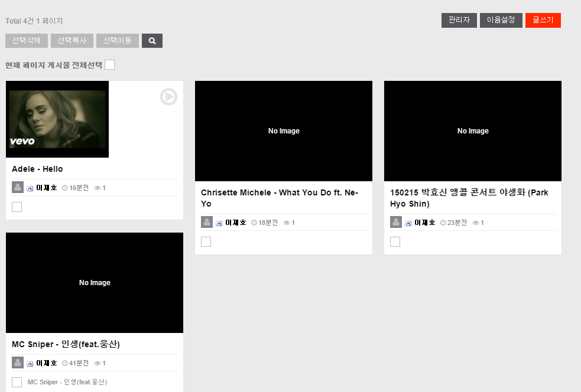Click the magnifier search icon button
Viewport: 581px width, 392px height.
[x=152, y=41]
